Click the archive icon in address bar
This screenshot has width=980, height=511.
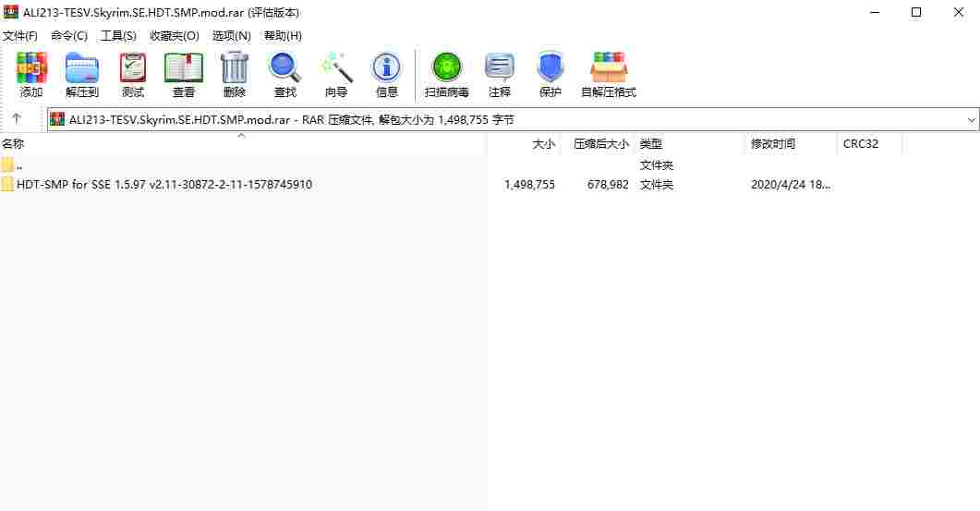point(57,119)
